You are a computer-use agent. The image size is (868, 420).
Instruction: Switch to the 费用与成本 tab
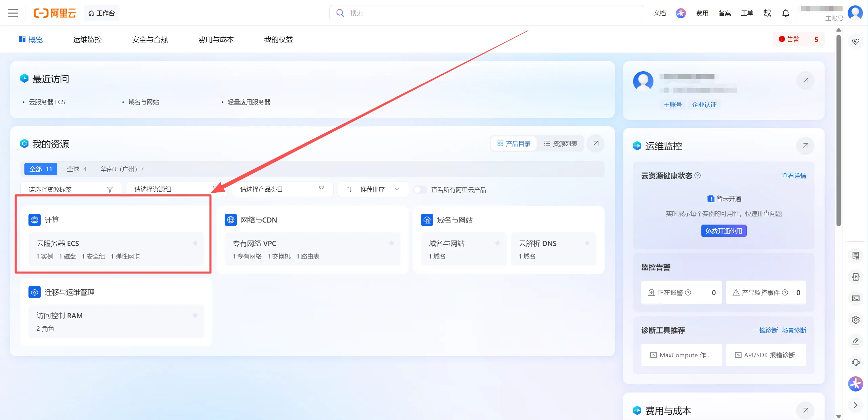click(216, 39)
